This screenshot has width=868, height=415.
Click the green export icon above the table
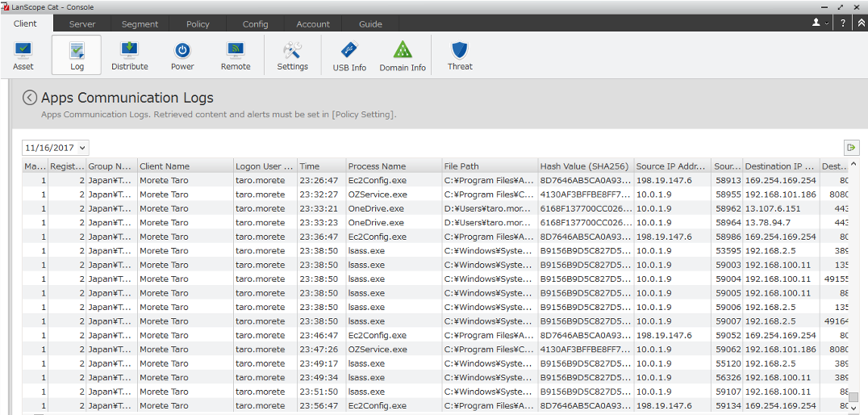pos(851,148)
